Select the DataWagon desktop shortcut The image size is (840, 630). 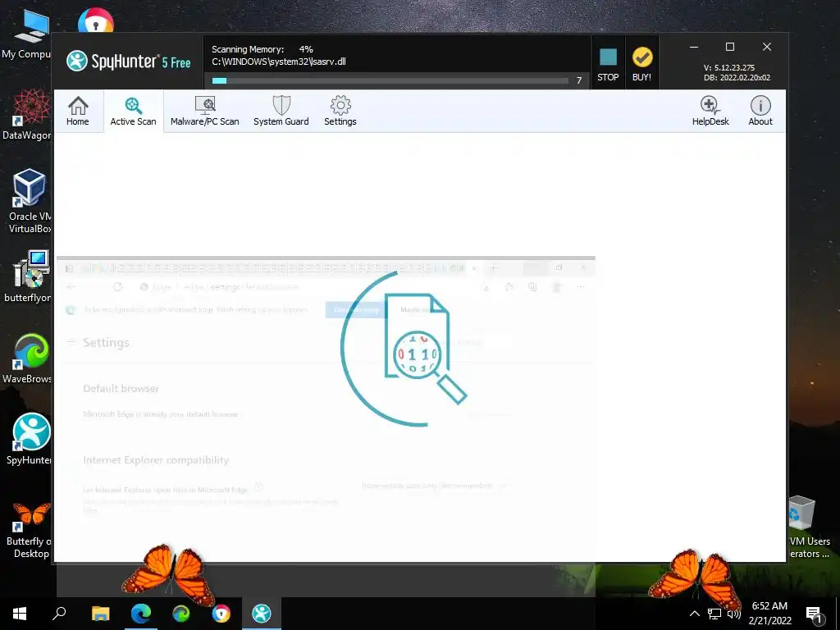click(x=27, y=115)
